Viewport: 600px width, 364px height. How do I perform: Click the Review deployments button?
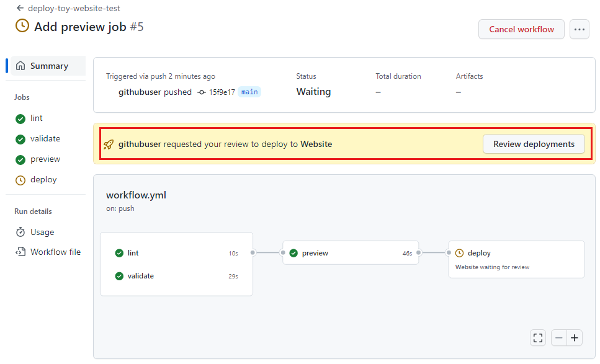(534, 144)
